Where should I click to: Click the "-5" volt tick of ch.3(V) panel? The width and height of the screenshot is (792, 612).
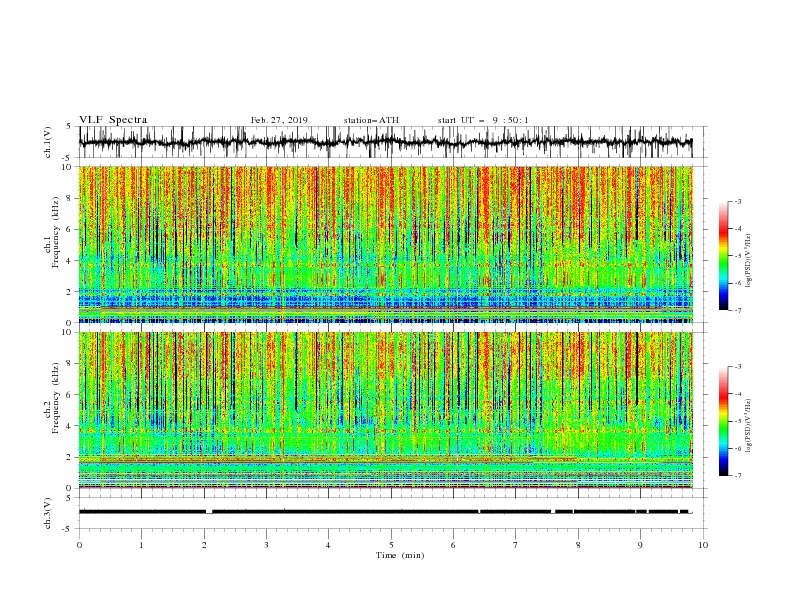(68, 529)
